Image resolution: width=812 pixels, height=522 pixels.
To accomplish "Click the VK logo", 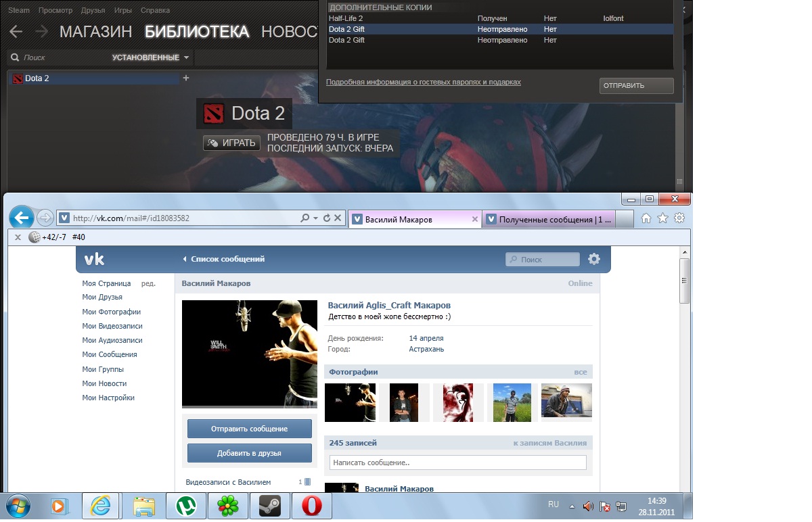I will coord(93,259).
